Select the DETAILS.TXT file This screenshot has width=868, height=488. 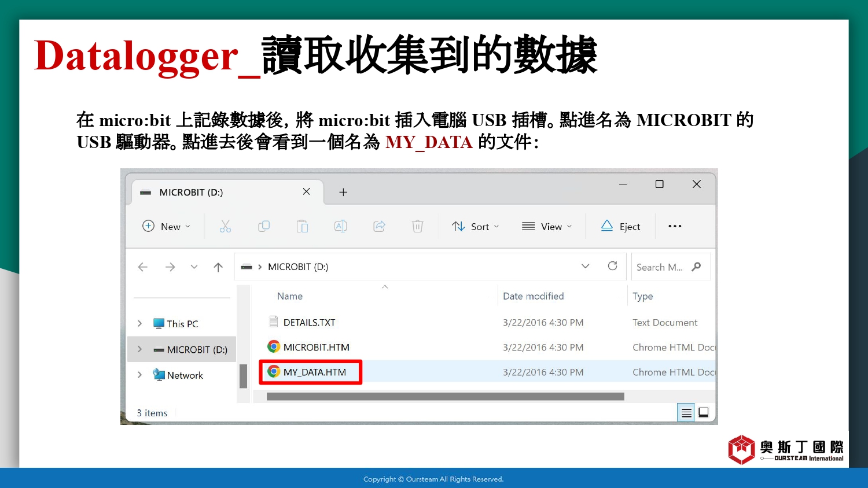click(309, 323)
